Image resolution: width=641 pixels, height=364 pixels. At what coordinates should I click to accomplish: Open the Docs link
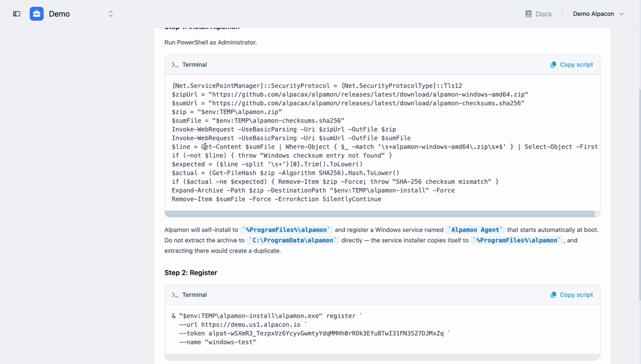pyautogui.click(x=538, y=14)
